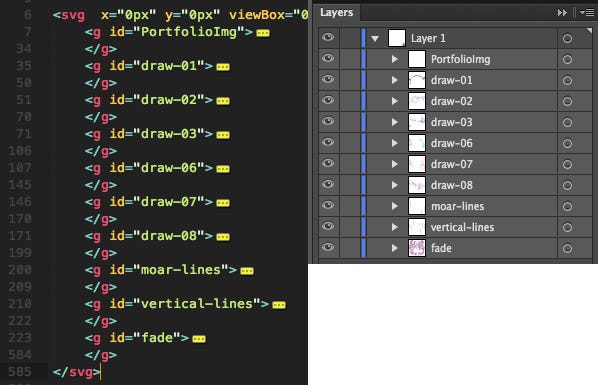Hide the moar-lines layer

click(x=328, y=205)
